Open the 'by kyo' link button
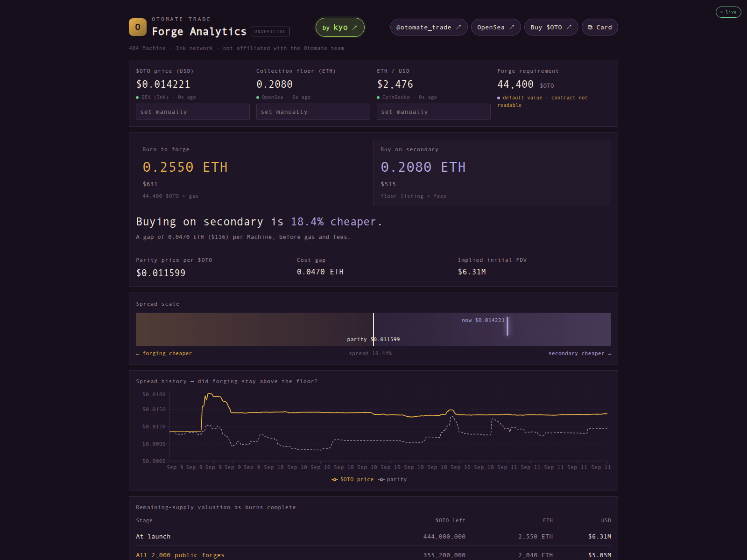 click(x=340, y=27)
